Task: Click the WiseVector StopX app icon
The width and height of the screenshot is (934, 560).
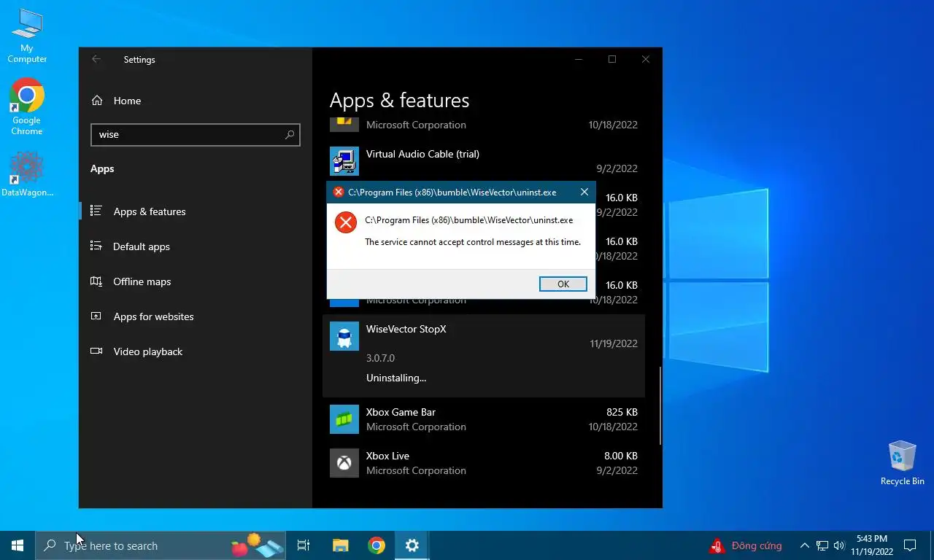Action: [344, 336]
